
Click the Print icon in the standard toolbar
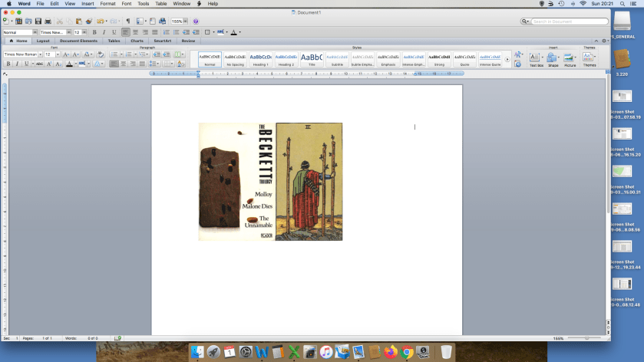coord(48,21)
